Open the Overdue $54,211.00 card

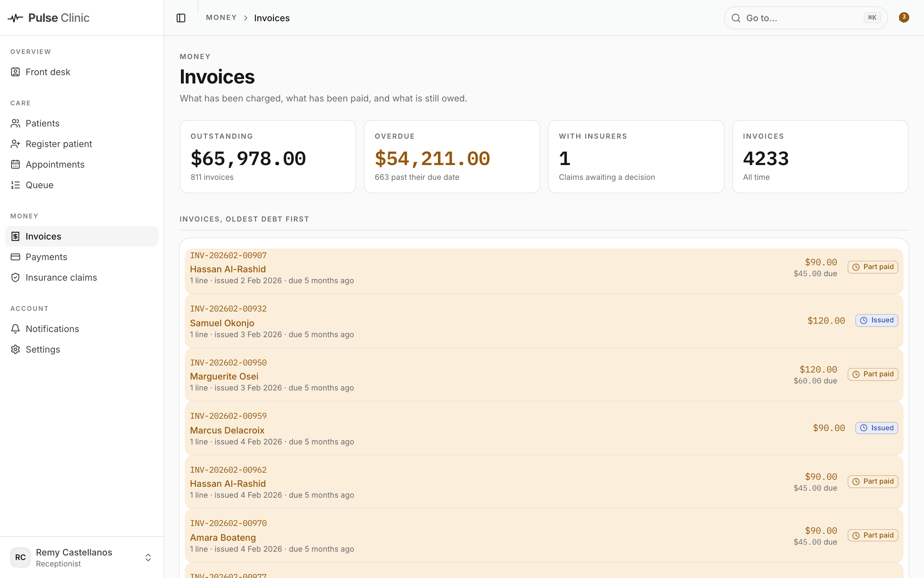point(452,157)
